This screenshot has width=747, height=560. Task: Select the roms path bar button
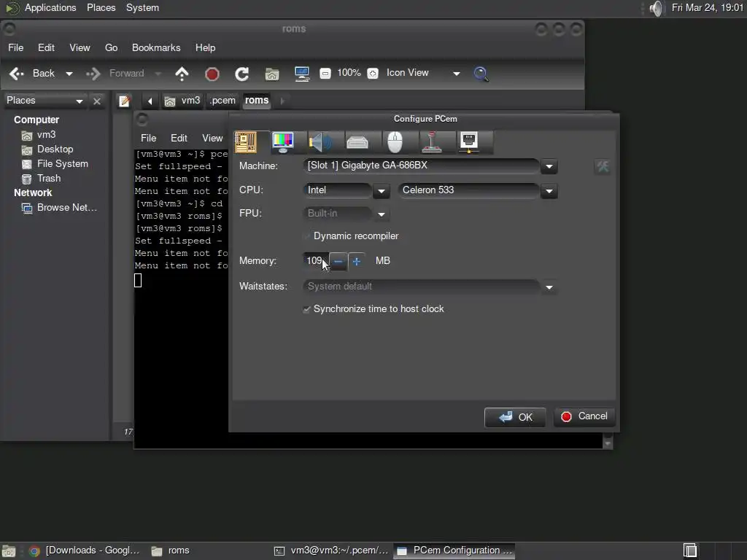257,101
